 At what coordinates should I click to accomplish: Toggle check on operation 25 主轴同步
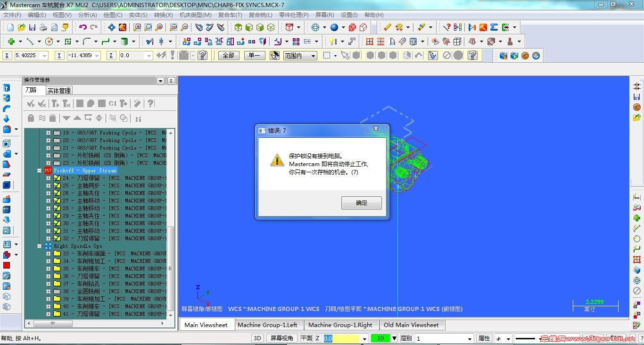click(x=57, y=185)
